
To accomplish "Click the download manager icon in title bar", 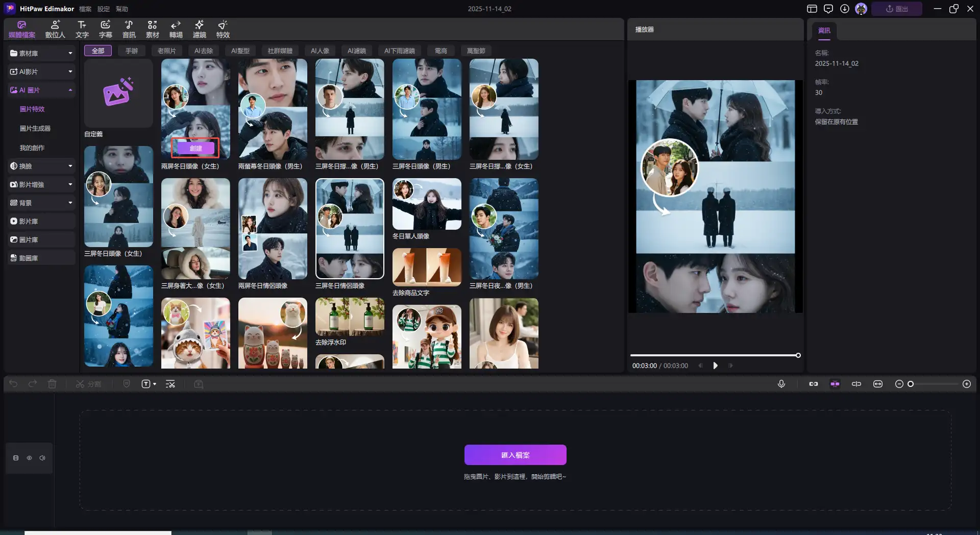I will tap(845, 9).
